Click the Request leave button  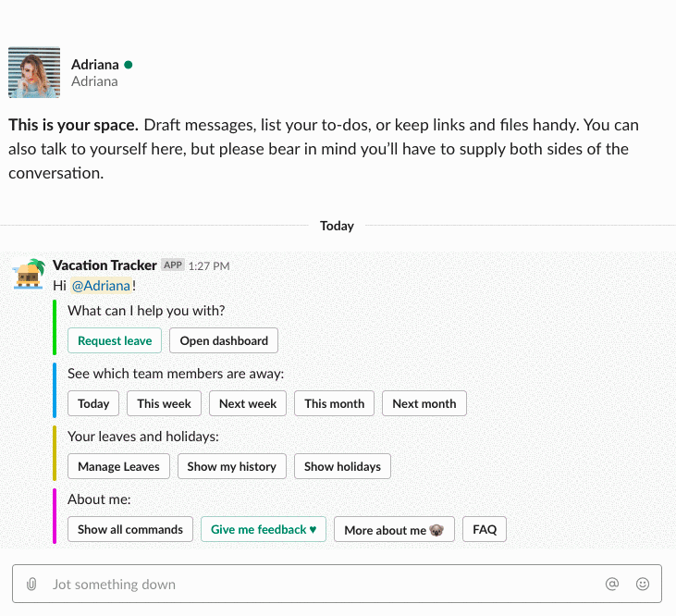coord(115,340)
